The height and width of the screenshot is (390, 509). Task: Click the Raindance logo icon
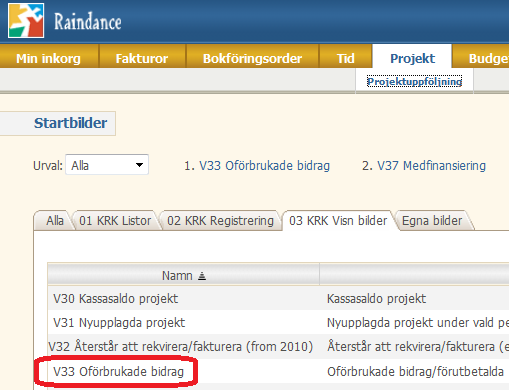26,20
